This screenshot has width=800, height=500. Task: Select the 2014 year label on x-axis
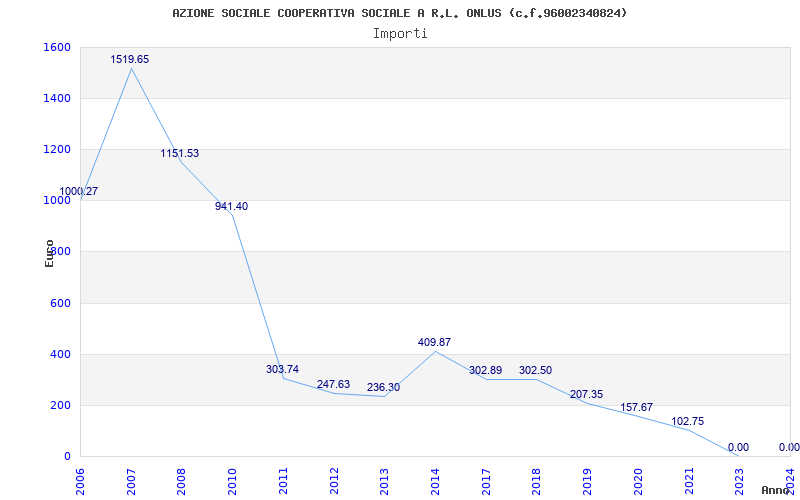pyautogui.click(x=435, y=479)
